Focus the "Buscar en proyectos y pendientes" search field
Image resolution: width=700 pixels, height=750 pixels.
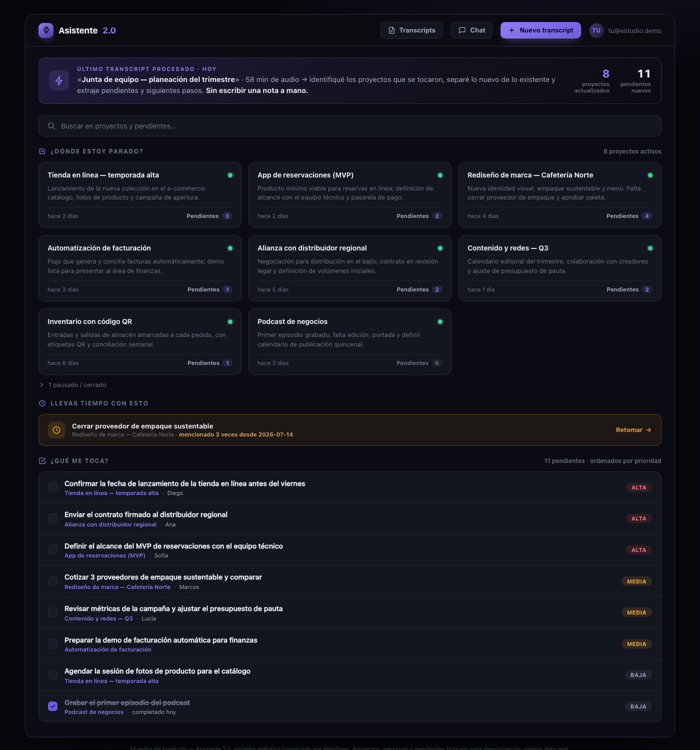(x=350, y=126)
